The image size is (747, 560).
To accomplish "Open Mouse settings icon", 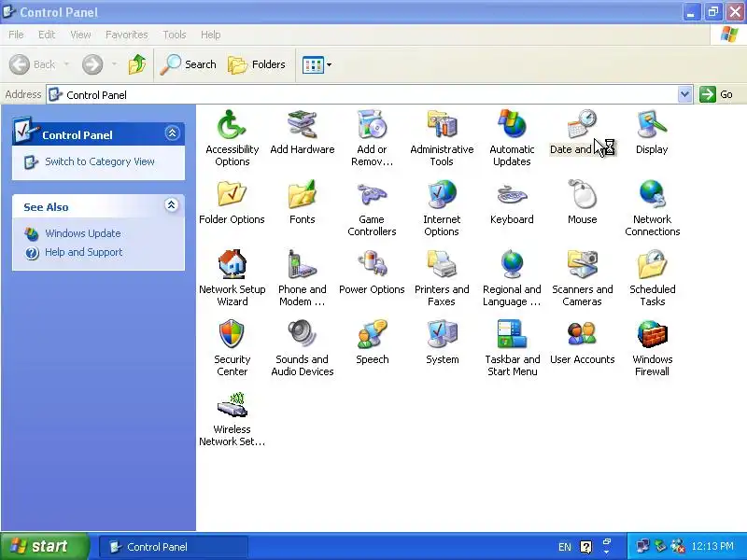I will coord(582,203).
